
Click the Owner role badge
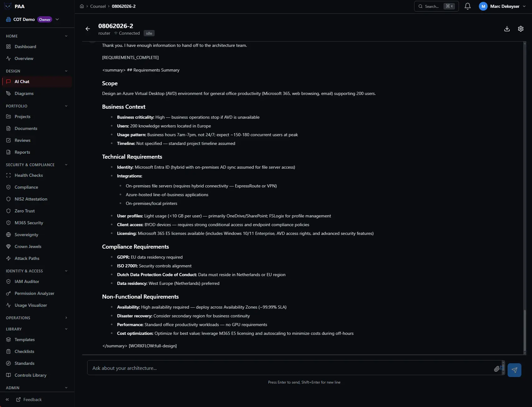(x=45, y=19)
